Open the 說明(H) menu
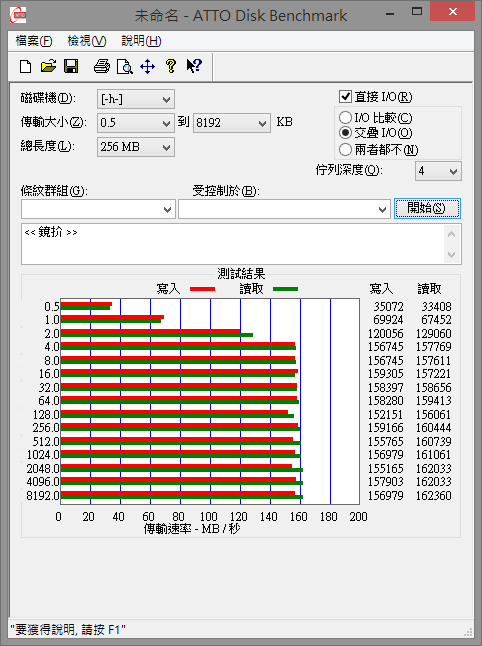The height and width of the screenshot is (646, 482). point(141,41)
